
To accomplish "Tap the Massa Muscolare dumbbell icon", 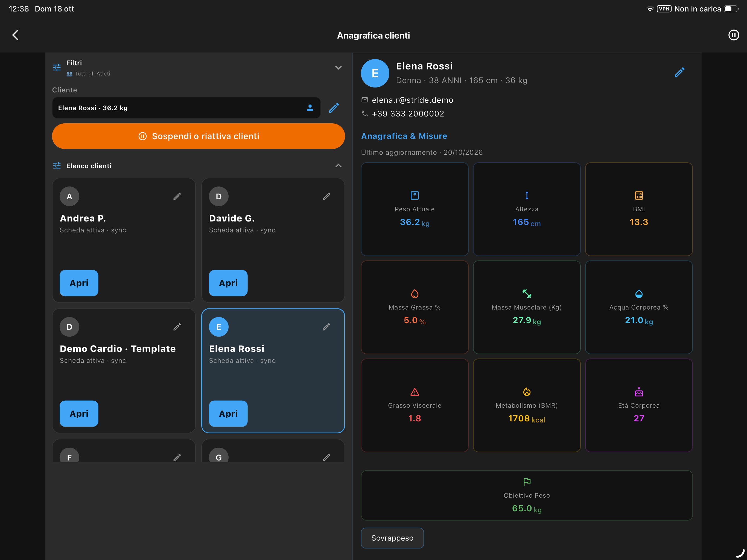I will pyautogui.click(x=526, y=293).
